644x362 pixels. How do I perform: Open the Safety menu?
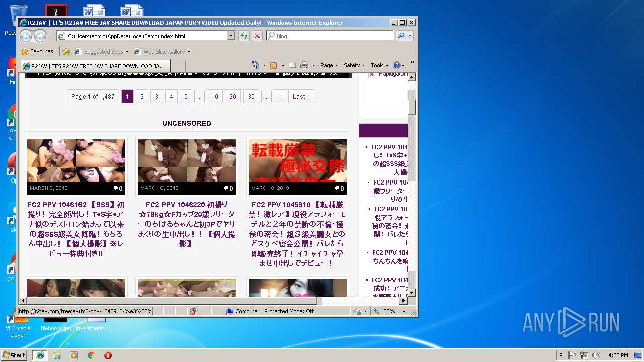pyautogui.click(x=354, y=65)
